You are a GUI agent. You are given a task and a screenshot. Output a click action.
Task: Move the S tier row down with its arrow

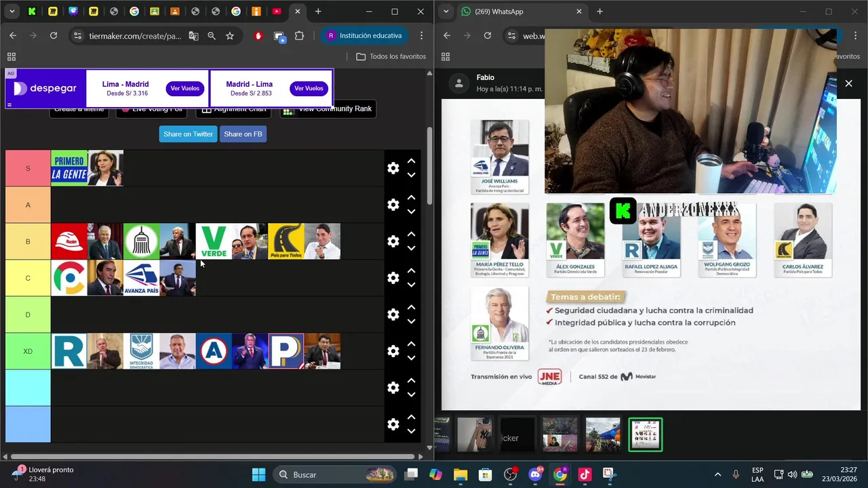pos(411,175)
